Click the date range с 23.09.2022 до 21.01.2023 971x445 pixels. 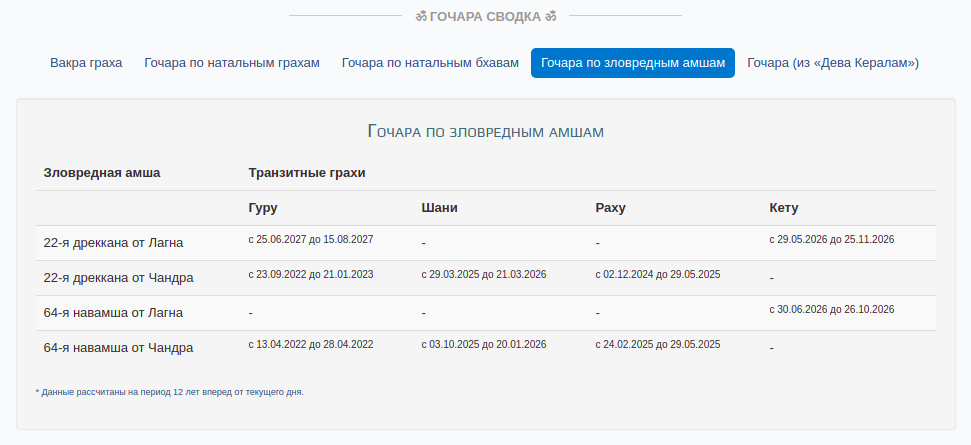pos(311,274)
